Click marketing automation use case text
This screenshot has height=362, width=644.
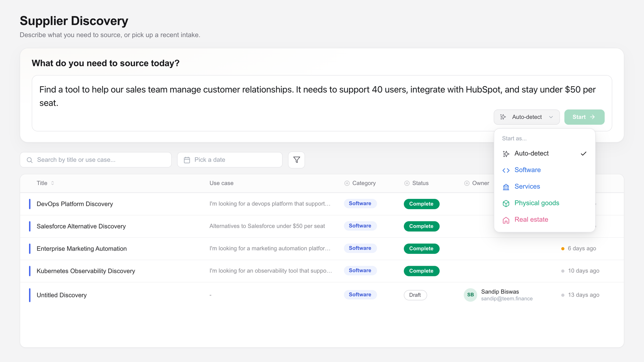pyautogui.click(x=270, y=248)
